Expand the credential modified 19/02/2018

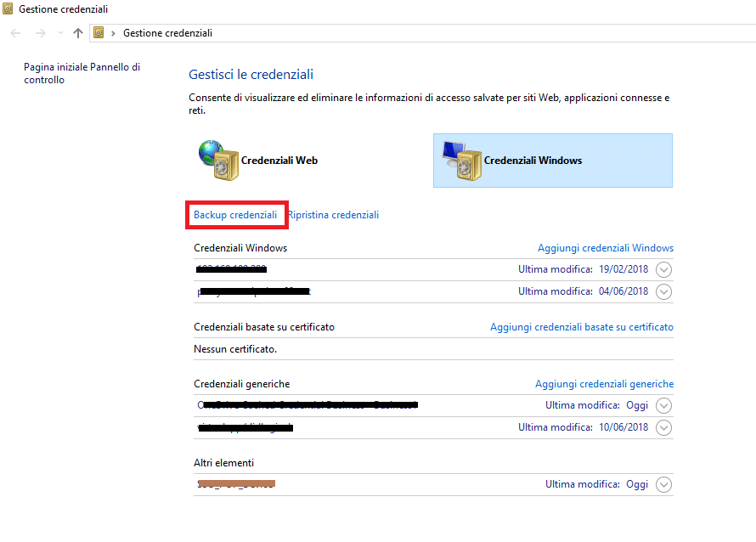[x=664, y=269]
